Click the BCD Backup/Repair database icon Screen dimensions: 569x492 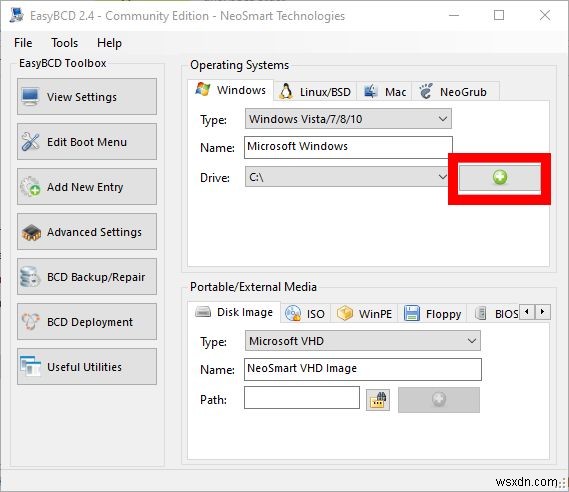click(x=30, y=277)
